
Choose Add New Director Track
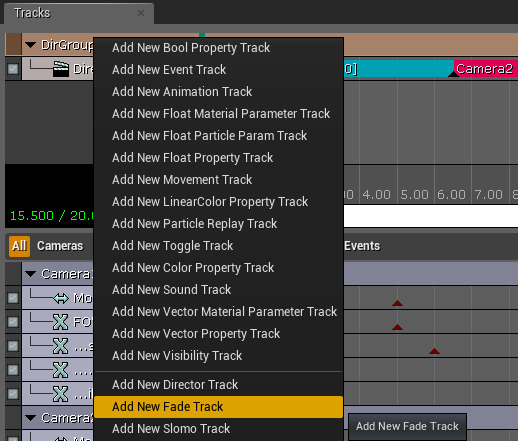219,385
